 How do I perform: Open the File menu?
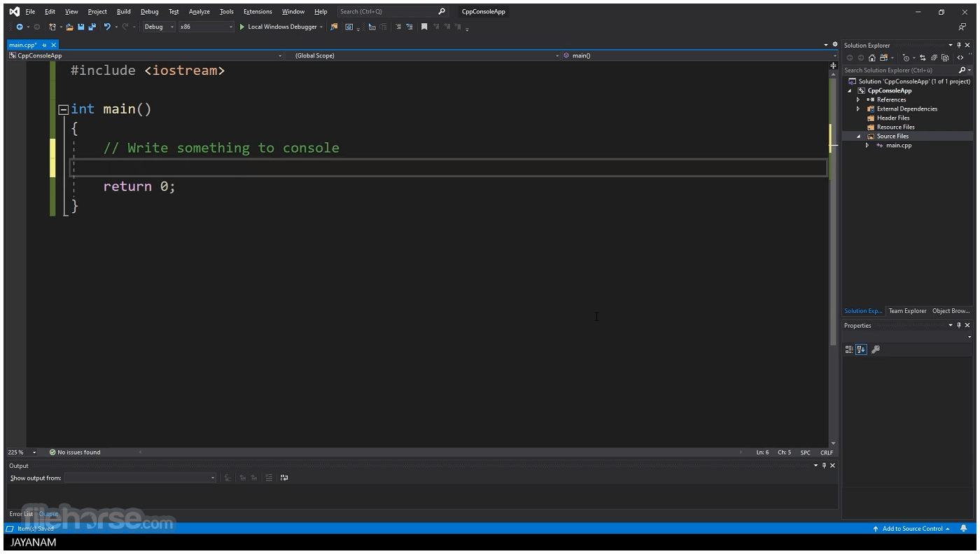pyautogui.click(x=30, y=12)
